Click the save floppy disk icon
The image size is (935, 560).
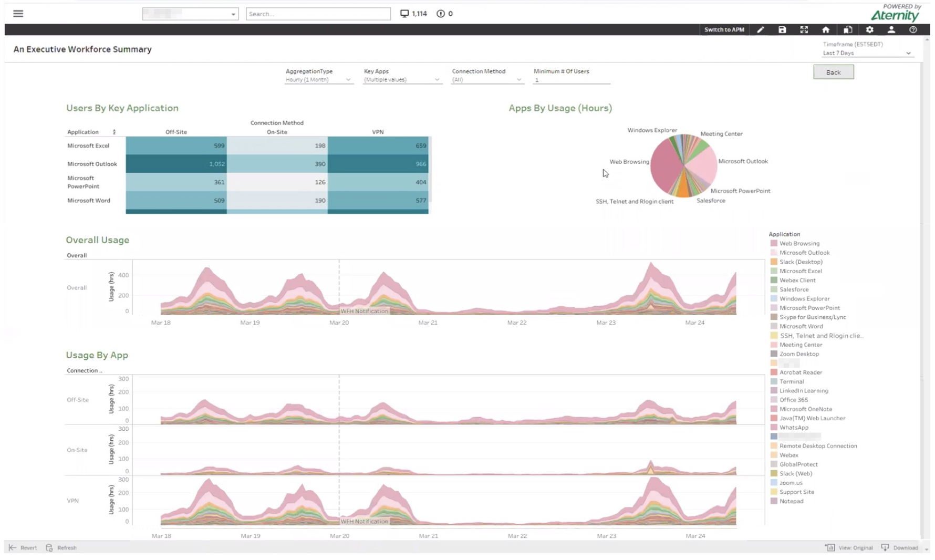(x=782, y=30)
